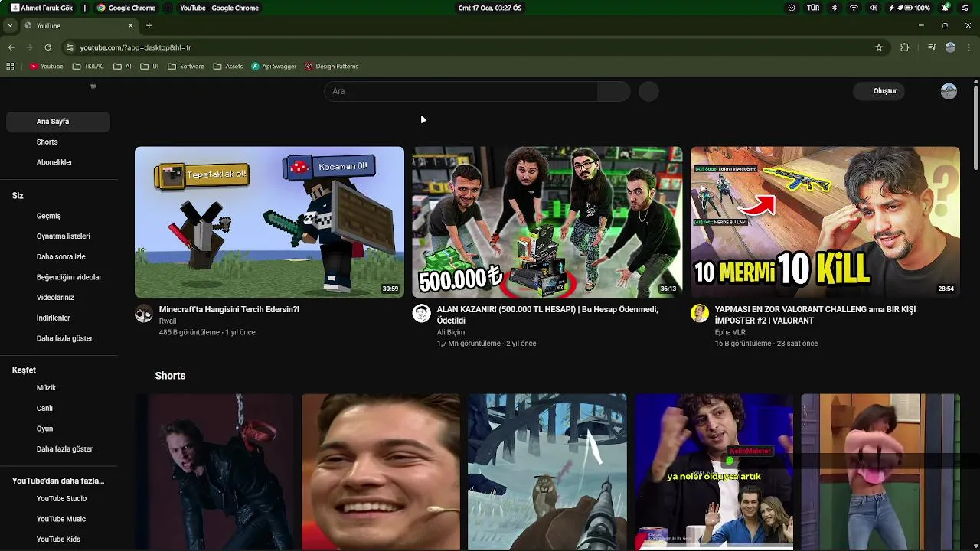Image resolution: width=980 pixels, height=551 pixels.
Task: Go to Ana Sayfa in sidebar
Action: pyautogui.click(x=58, y=122)
